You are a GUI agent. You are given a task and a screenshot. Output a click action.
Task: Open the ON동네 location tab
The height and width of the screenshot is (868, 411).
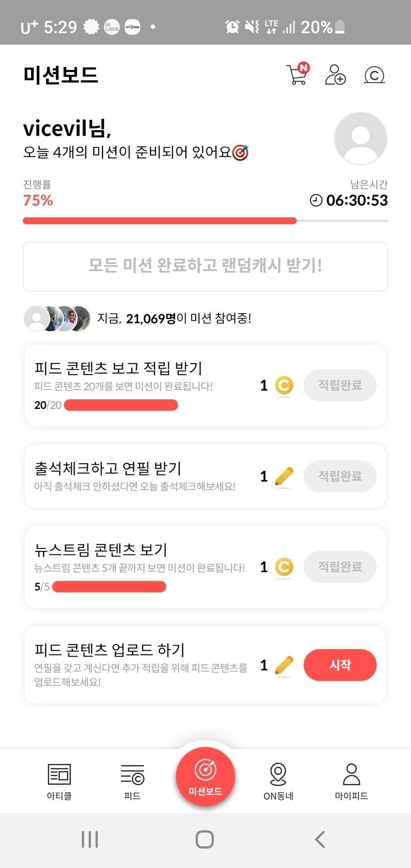[x=278, y=781]
